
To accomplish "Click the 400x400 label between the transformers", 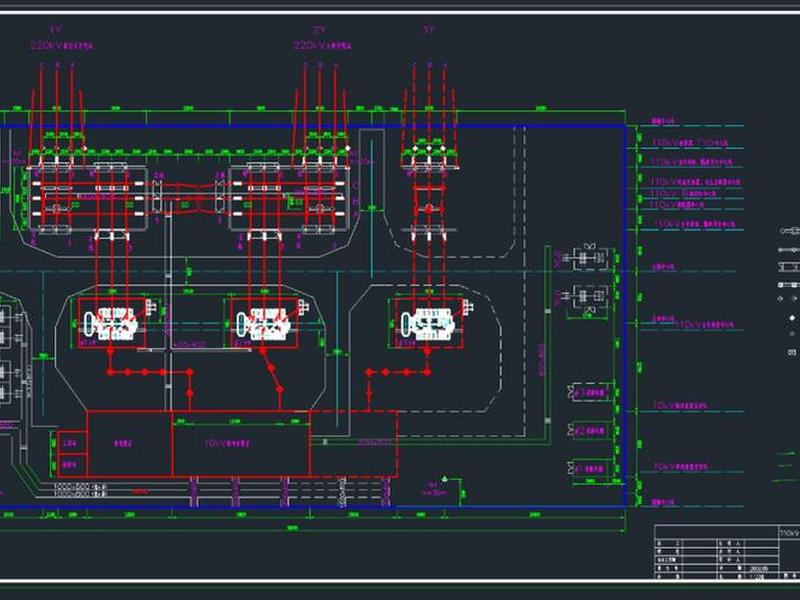I will pyautogui.click(x=189, y=344).
